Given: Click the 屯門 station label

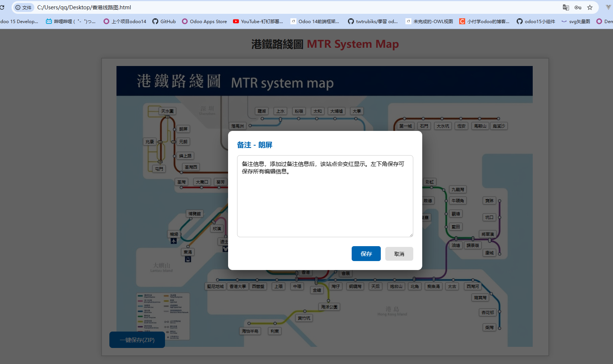Looking at the screenshot, I should point(159,169).
